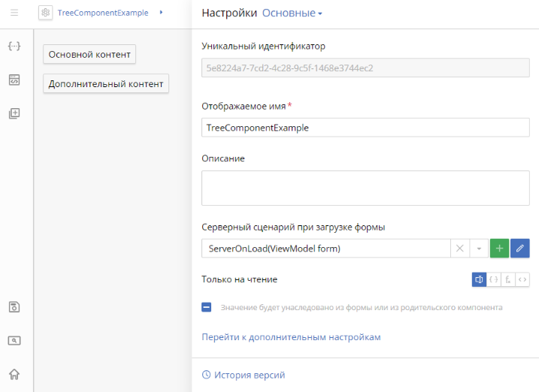Screen dimensions: 539x392
Task: Switch read-only to function binding mode
Action: 508,279
